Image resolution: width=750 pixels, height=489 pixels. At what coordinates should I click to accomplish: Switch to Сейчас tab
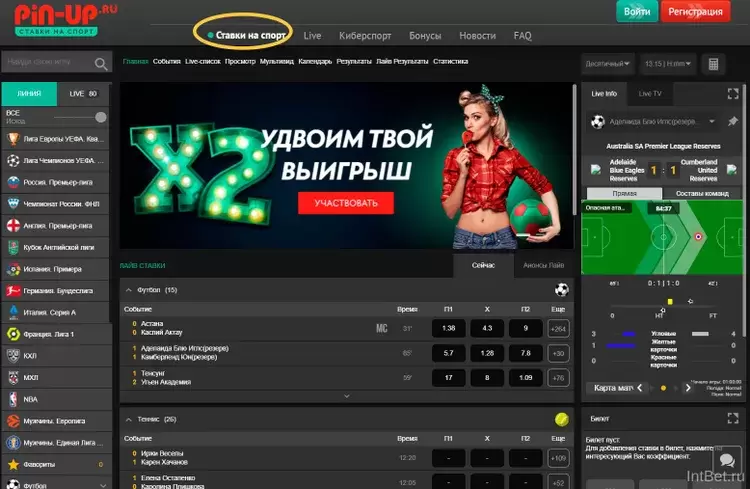(x=483, y=265)
